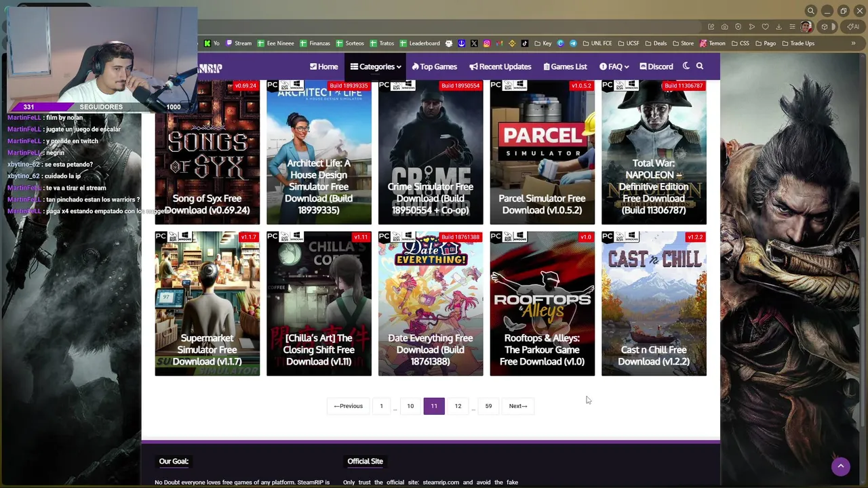Image resolution: width=868 pixels, height=488 pixels.
Task: Select current pagination page 11
Action: [434, 406]
